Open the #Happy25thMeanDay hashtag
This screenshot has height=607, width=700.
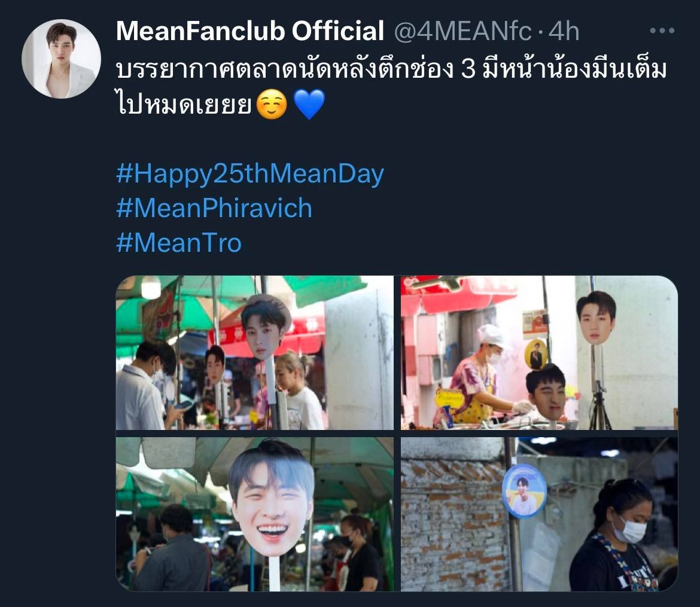click(250, 174)
